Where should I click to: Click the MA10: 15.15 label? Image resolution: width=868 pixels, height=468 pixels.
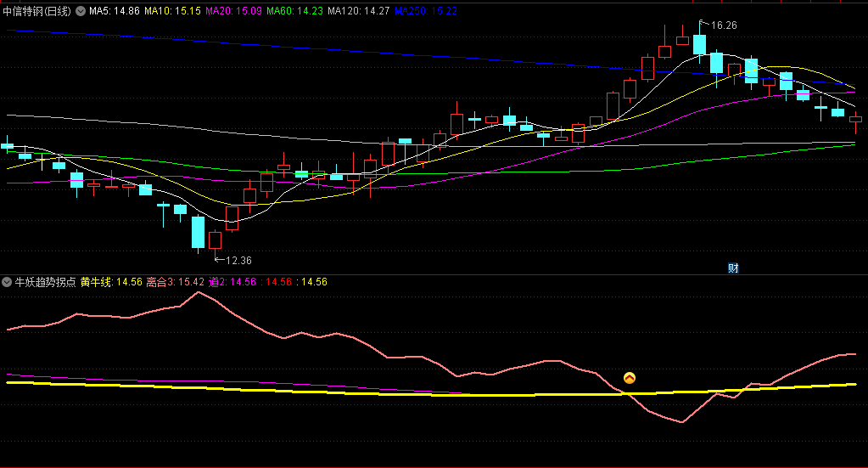172,11
